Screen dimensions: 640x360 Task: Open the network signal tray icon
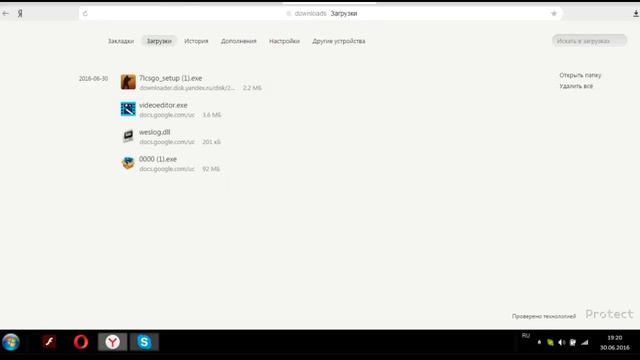click(585, 342)
